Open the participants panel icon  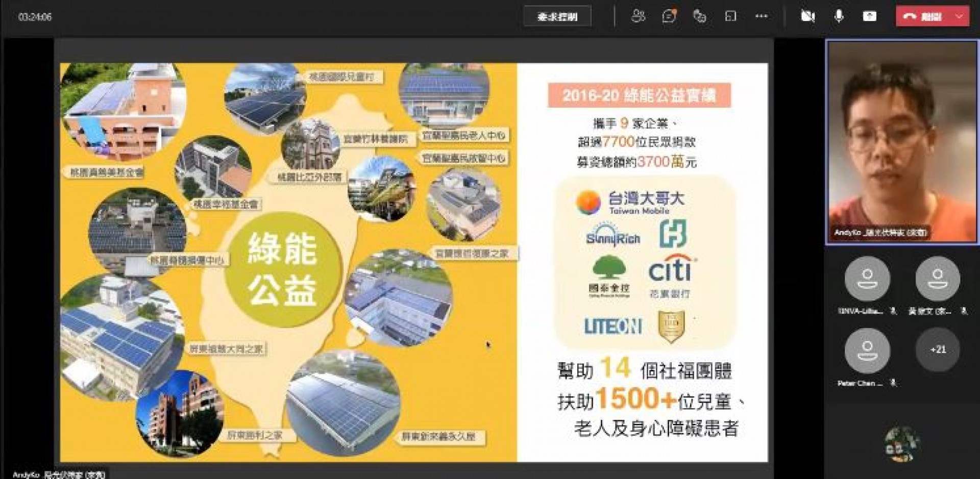point(638,16)
